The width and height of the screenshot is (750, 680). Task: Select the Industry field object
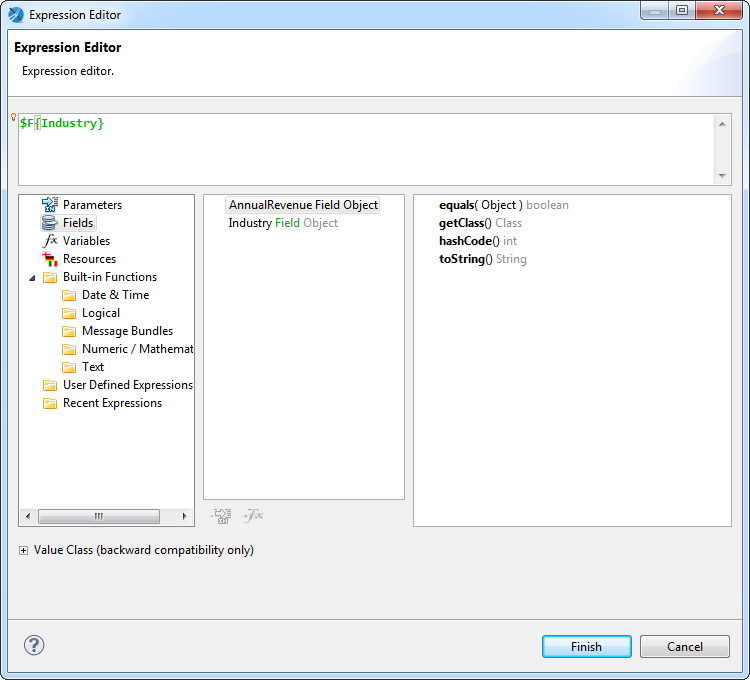pyautogui.click(x=283, y=223)
